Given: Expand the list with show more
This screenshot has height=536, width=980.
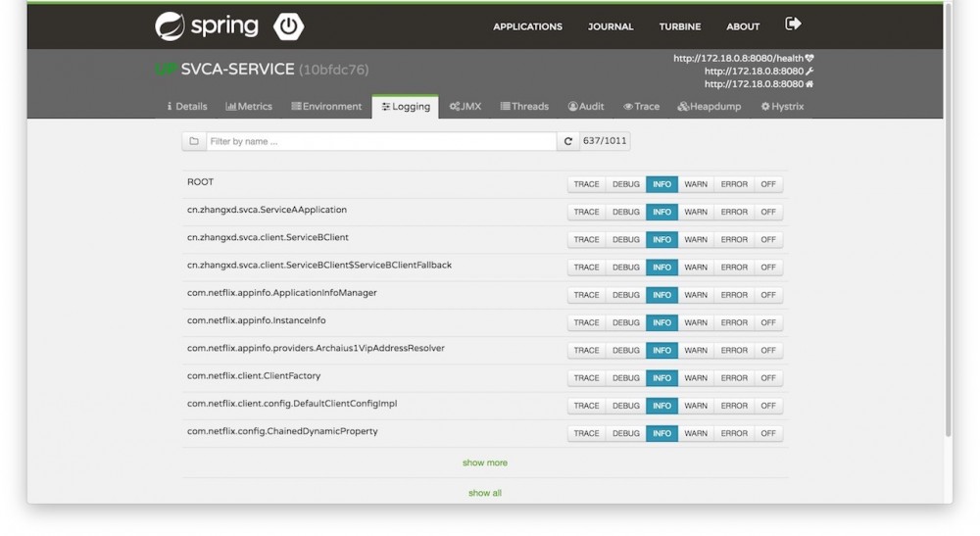Looking at the screenshot, I should (485, 463).
